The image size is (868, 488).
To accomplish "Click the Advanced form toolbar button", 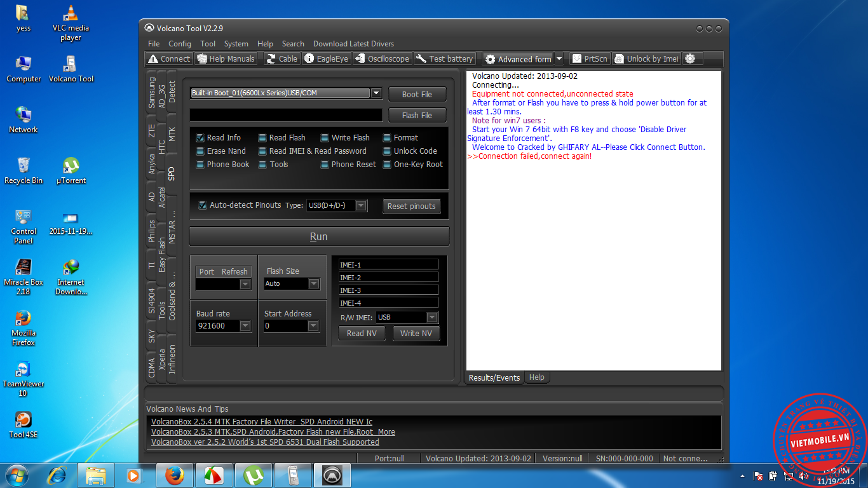I will (x=518, y=59).
